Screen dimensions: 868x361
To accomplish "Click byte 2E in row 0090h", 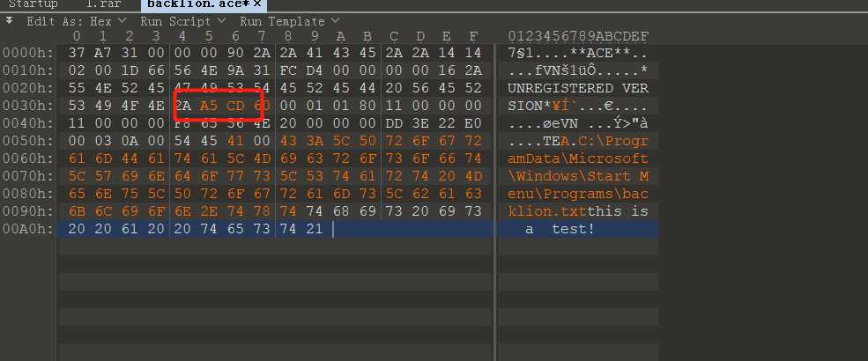I will (x=209, y=211).
